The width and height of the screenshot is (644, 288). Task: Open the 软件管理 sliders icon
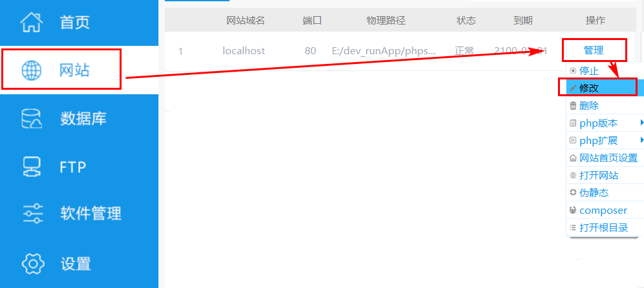[32, 213]
